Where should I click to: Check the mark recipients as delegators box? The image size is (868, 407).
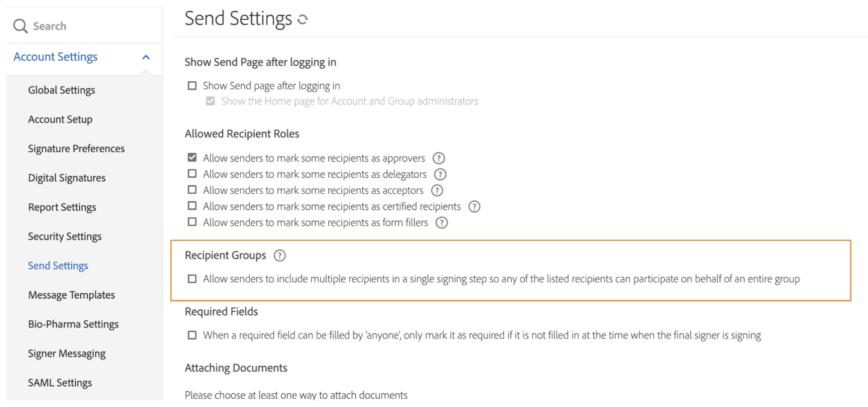[x=192, y=174]
